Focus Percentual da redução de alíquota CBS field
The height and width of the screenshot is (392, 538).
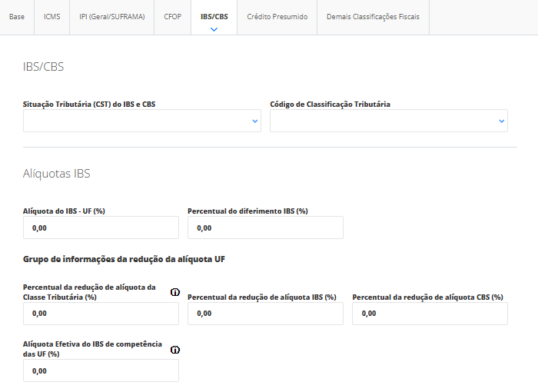(x=430, y=314)
